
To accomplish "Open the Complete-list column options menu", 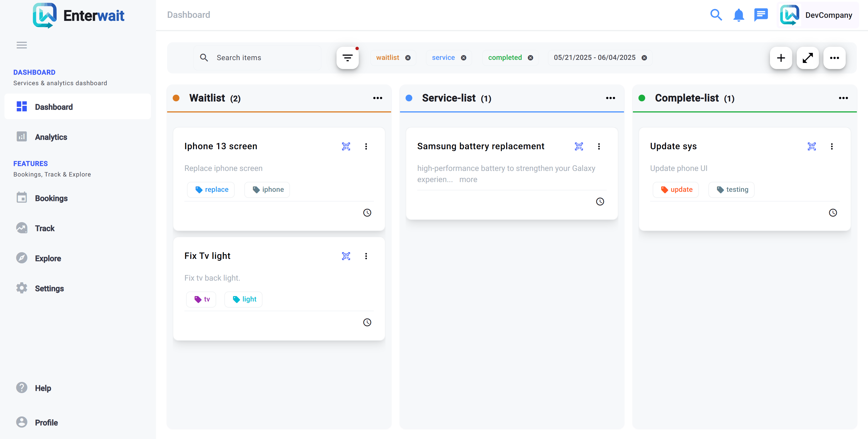I will [x=843, y=98].
